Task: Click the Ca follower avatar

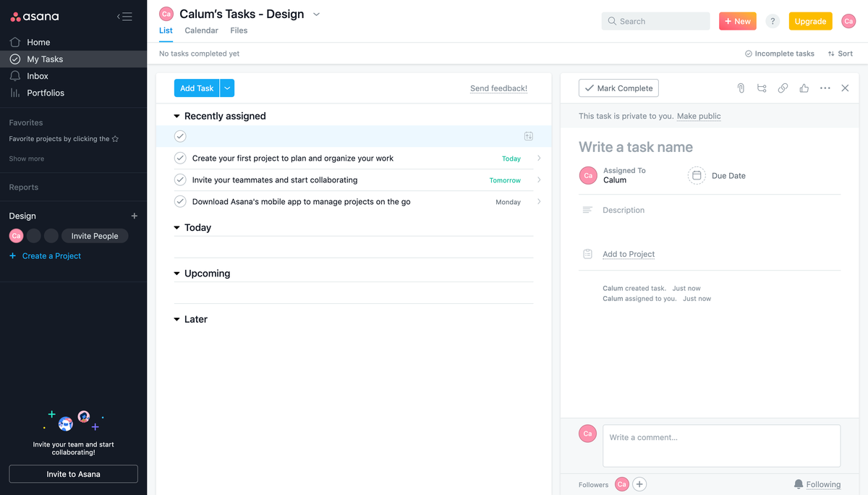Action: (x=622, y=484)
